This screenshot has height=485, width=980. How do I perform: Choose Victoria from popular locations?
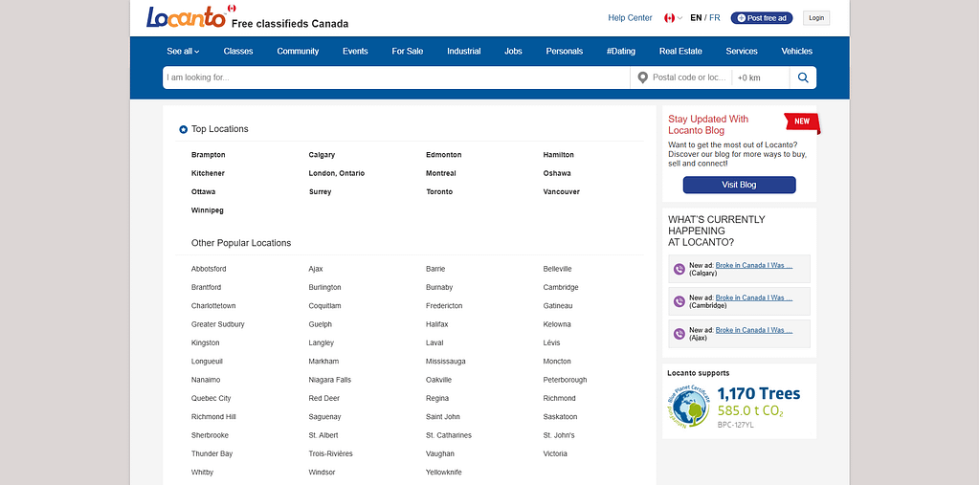[555, 453]
